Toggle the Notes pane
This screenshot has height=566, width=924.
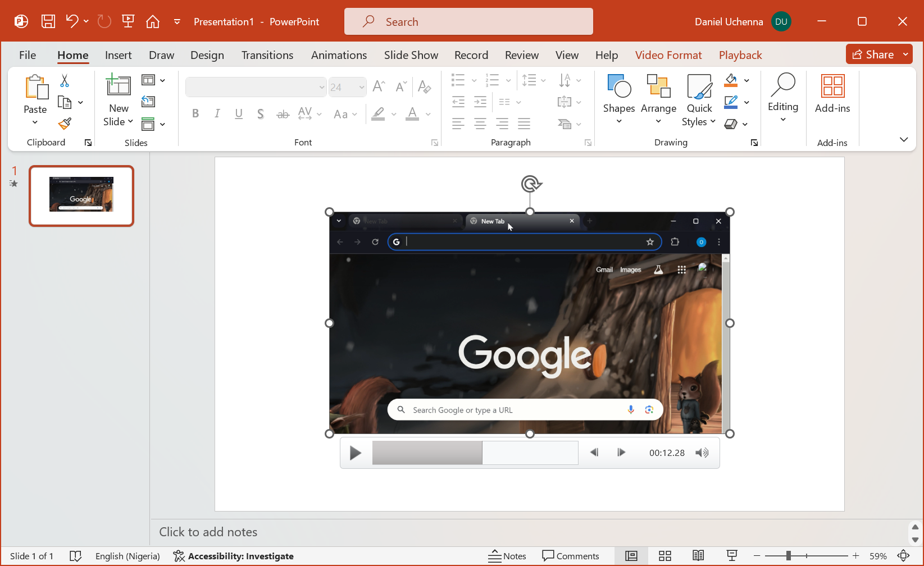pyautogui.click(x=507, y=556)
